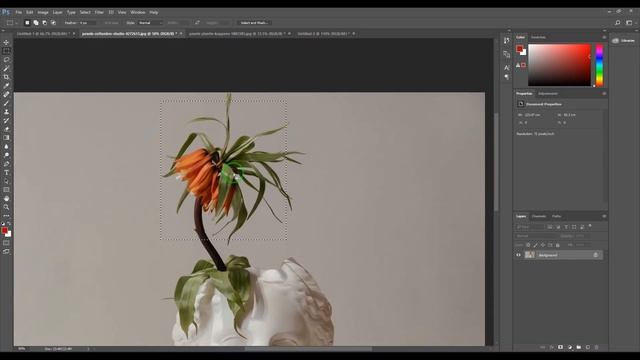Filter layers by type layers icon
The width and height of the screenshot is (640, 360).
(x=566, y=227)
